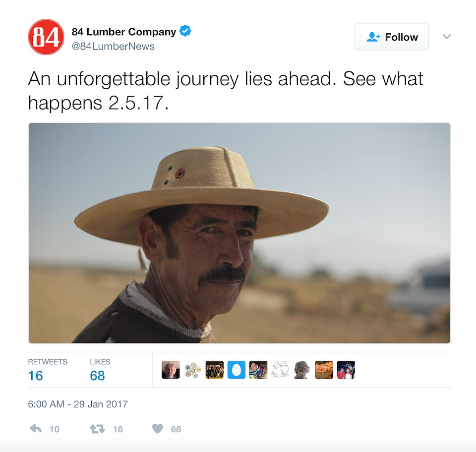Open the colorful circles avatar profile
476x452 pixels.
pyautogui.click(x=193, y=370)
